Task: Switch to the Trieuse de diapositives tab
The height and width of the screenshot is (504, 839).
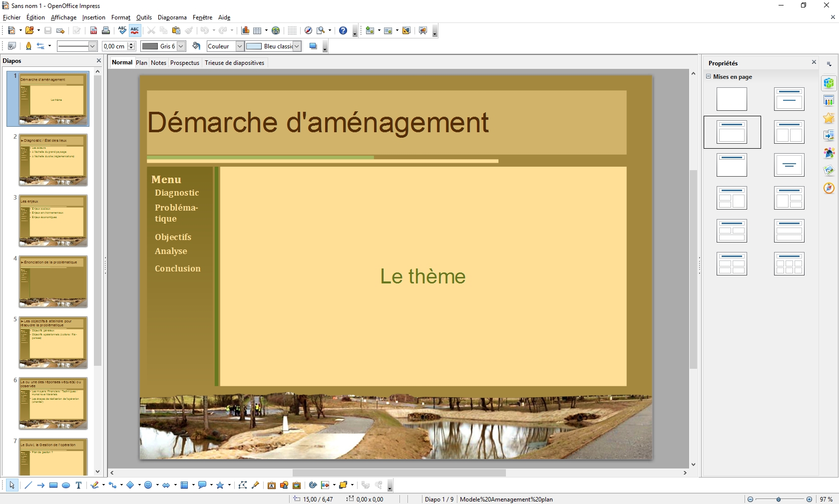Action: [234, 63]
